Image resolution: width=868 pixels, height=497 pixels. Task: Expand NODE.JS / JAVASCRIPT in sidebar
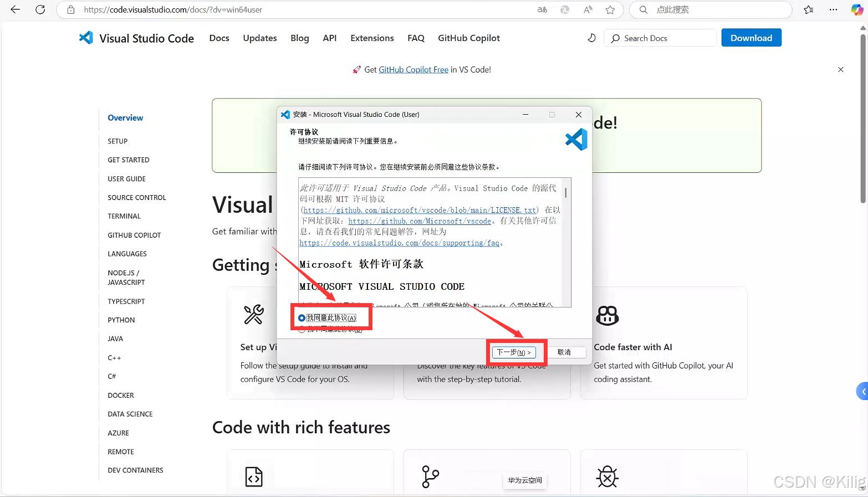pyautogui.click(x=126, y=278)
